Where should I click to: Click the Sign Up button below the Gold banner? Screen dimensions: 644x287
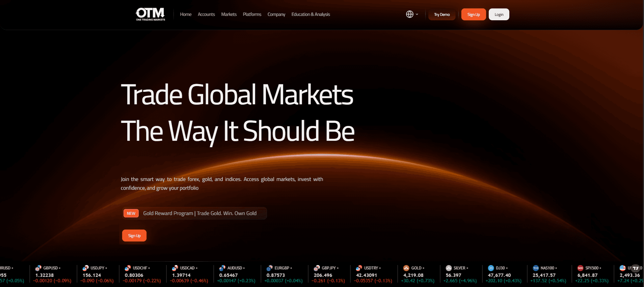coord(134,236)
